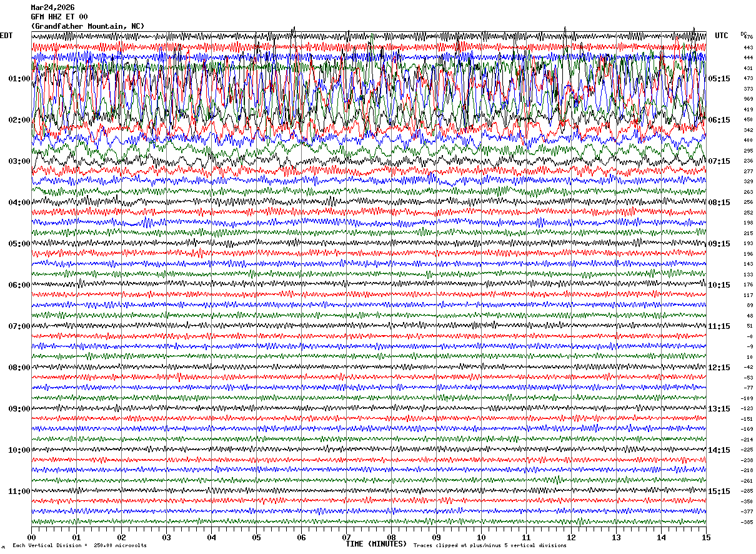756x554 pixels.
Task: Click the '10:15' UTC time label
Action: coord(719,285)
